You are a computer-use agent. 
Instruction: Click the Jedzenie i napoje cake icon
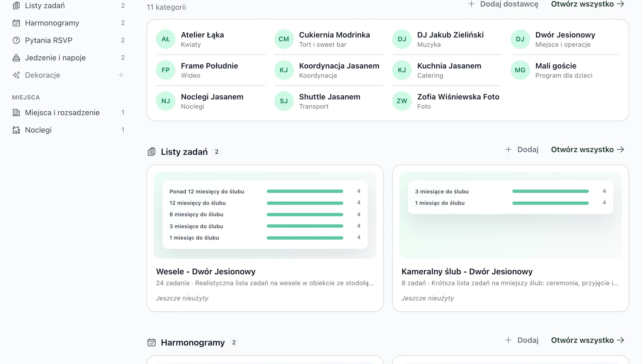(16, 58)
